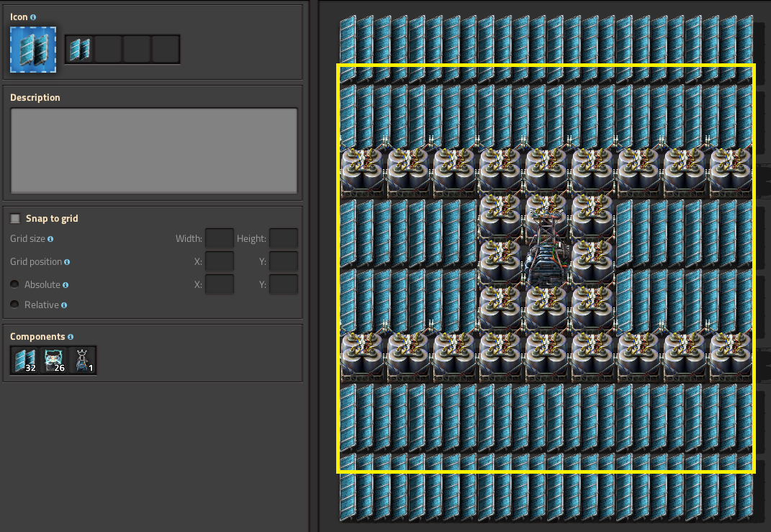Select the Relative radio button
771x532 pixels.
pos(14,305)
